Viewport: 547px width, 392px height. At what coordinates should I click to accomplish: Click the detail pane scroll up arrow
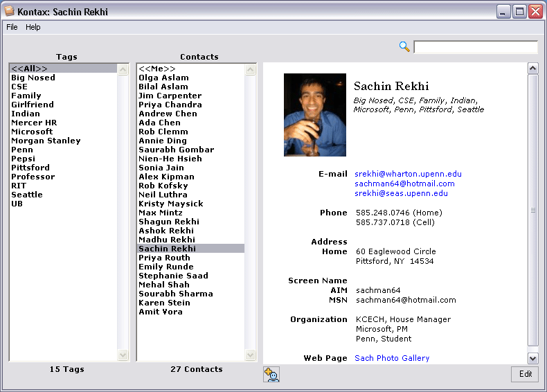[532, 69]
